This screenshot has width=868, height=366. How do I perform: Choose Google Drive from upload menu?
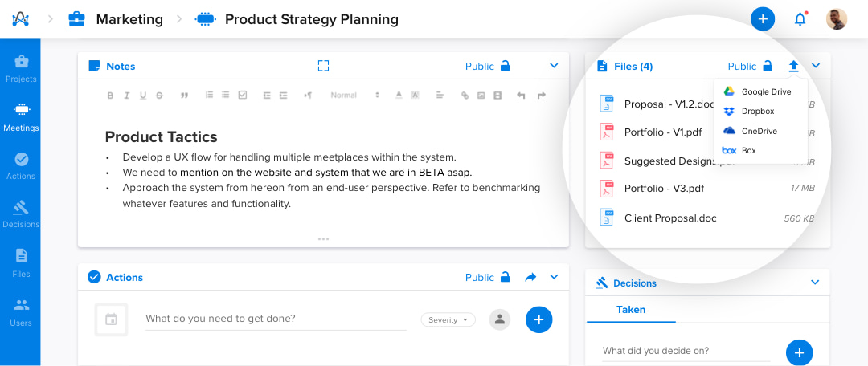[x=760, y=91]
